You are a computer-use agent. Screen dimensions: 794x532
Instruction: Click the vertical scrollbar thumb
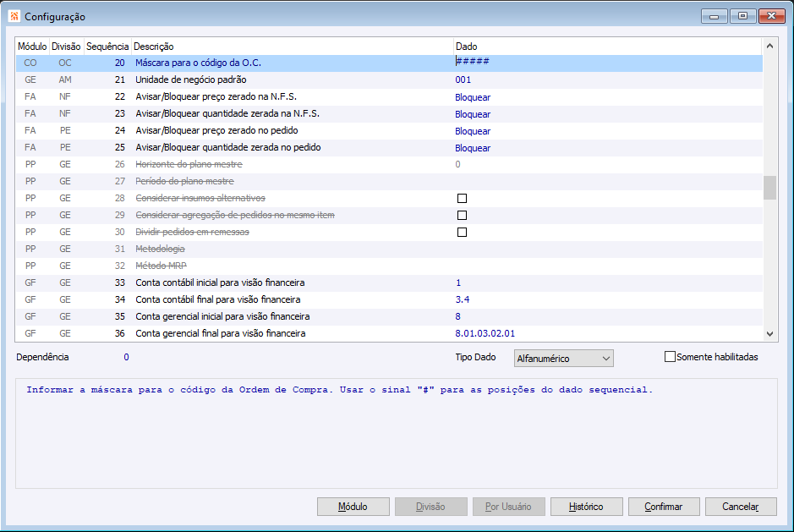[769, 188]
